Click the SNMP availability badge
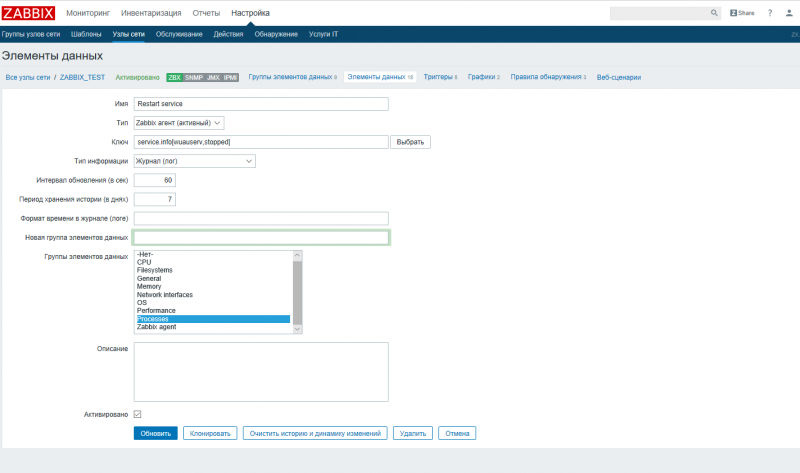Image resolution: width=800 pixels, height=473 pixels. click(x=194, y=78)
